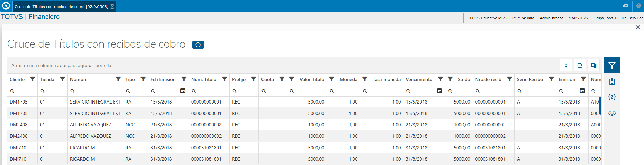Click the clipboard icon in the sidebar
This screenshot has width=644, height=165.
point(612,81)
